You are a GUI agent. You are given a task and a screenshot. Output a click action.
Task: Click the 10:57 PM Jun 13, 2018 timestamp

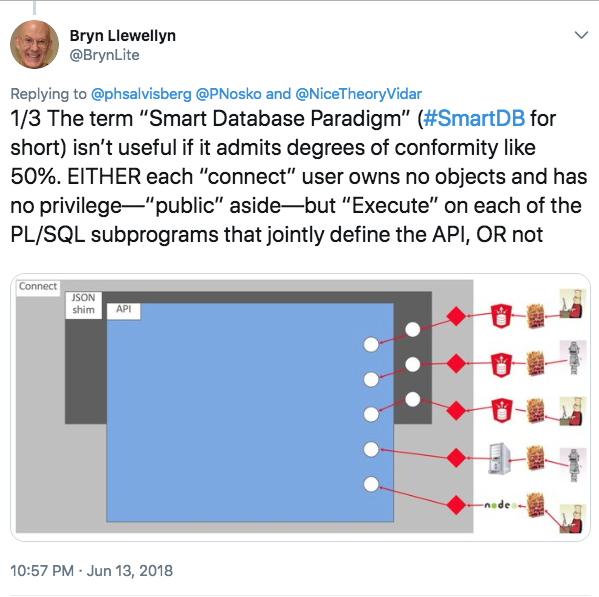click(91, 571)
